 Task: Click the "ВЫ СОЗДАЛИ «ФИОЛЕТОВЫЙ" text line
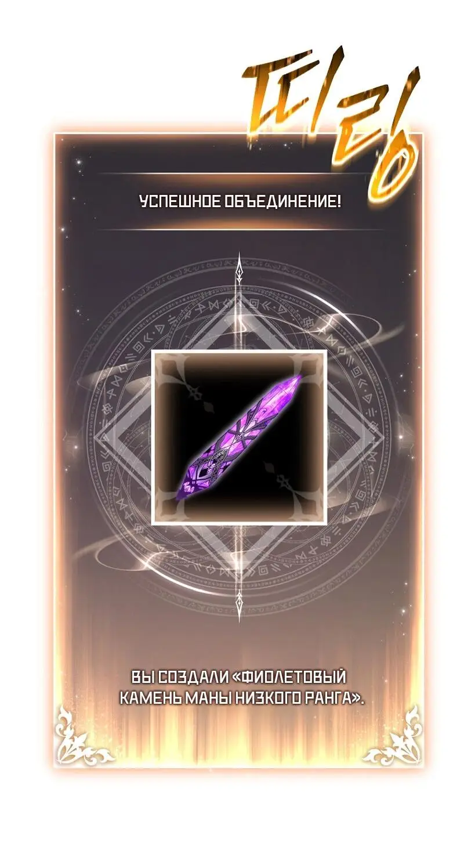(238, 677)
